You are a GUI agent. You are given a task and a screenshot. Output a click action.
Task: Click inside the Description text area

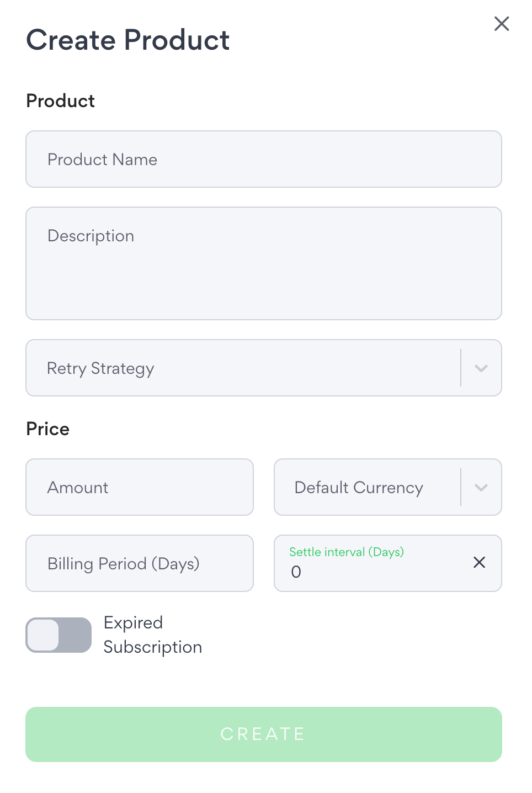point(264,263)
